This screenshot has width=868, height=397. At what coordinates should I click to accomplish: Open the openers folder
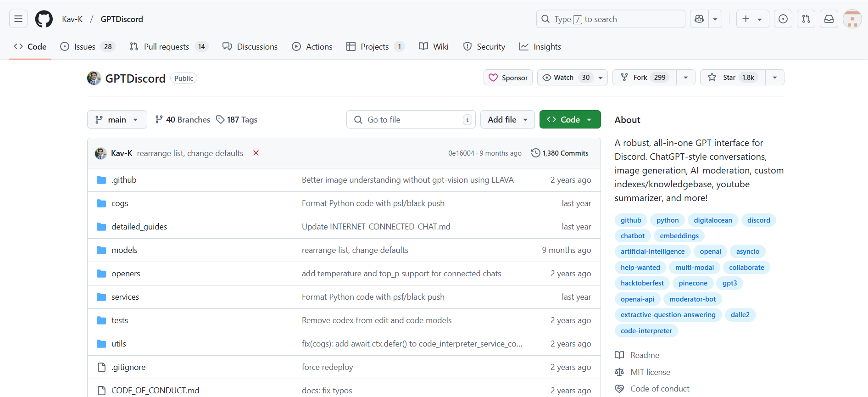pyautogui.click(x=126, y=274)
